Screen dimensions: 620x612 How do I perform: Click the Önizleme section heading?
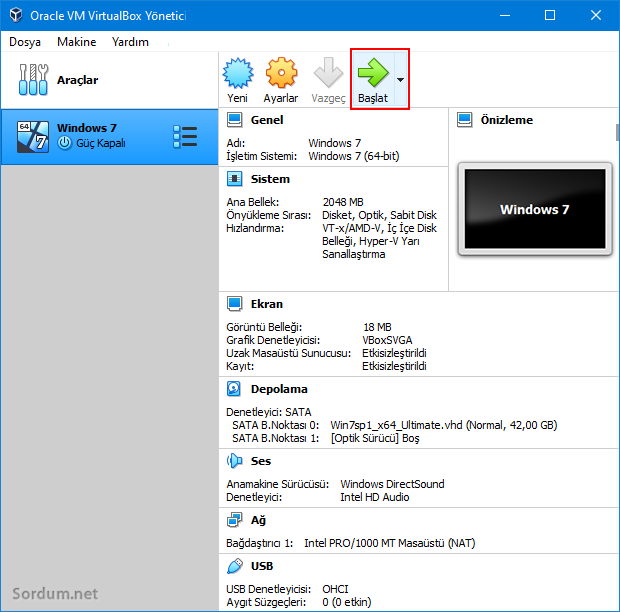(x=507, y=120)
